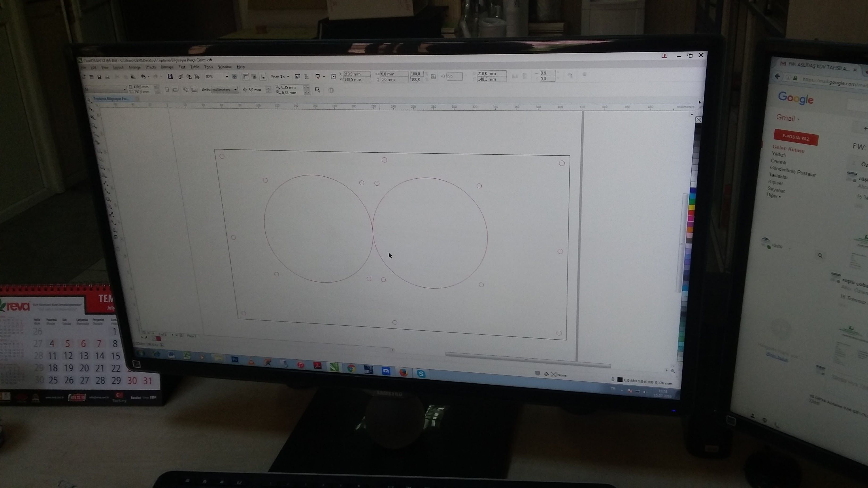The width and height of the screenshot is (868, 488).
Task: Toggle Show Rulers button
Action: tap(245, 77)
